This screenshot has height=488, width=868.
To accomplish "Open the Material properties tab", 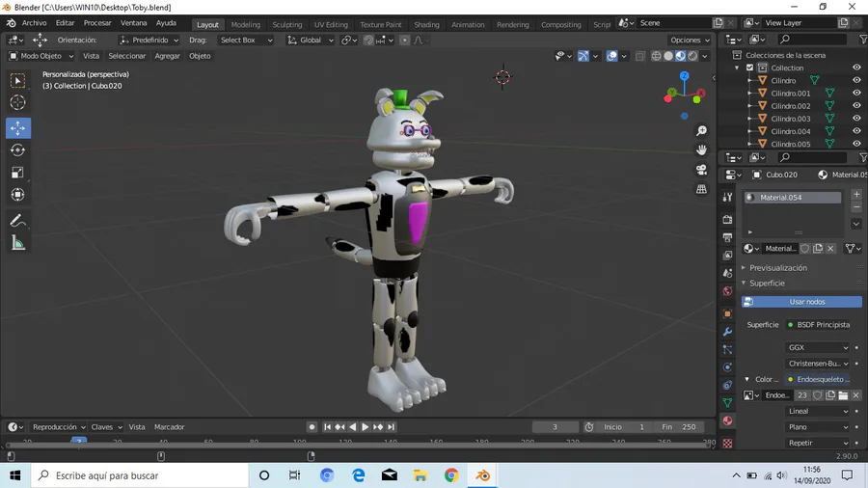I will click(x=727, y=420).
